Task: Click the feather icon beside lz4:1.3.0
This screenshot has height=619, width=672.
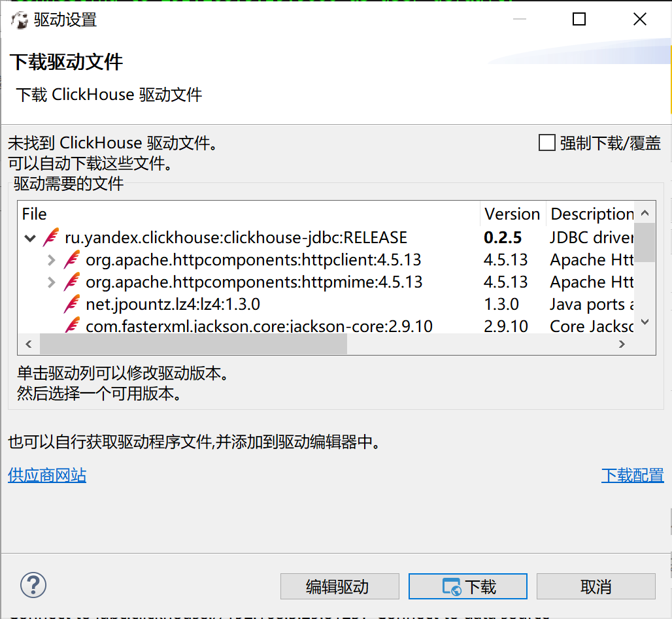Action: click(x=72, y=304)
